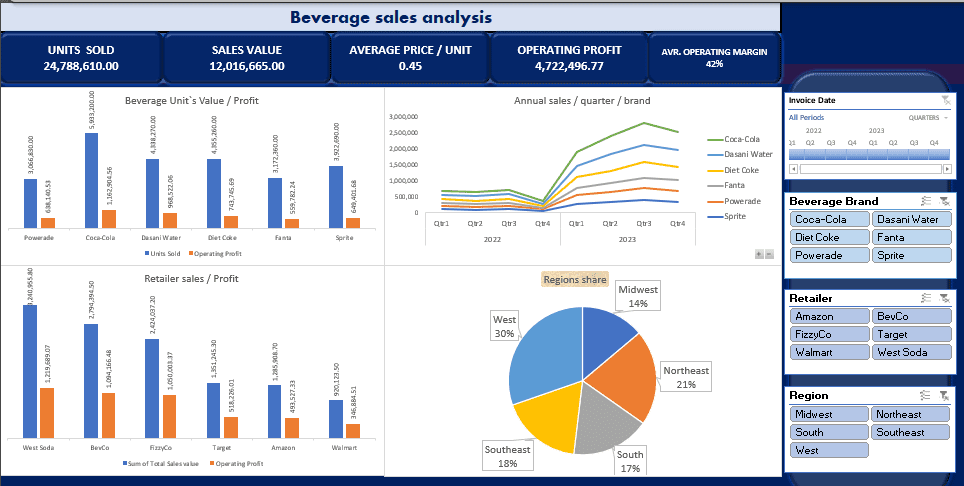Click Coca-Cola line chart legend entry

pos(734,139)
